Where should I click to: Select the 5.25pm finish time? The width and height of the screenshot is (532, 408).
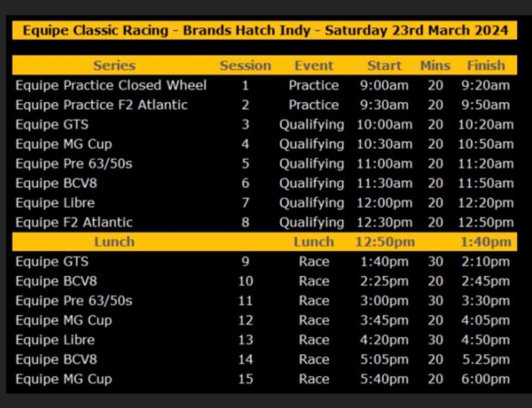(486, 360)
